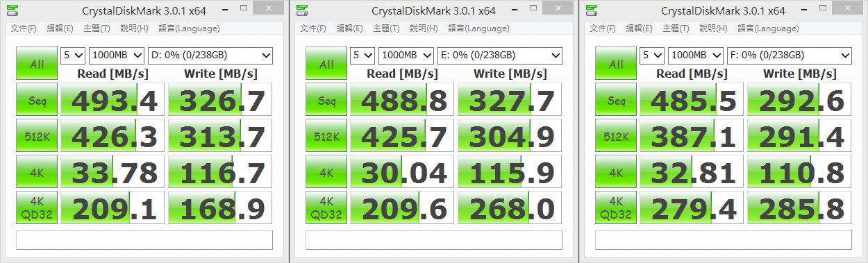Click the 4K read value 32.81

point(692,172)
